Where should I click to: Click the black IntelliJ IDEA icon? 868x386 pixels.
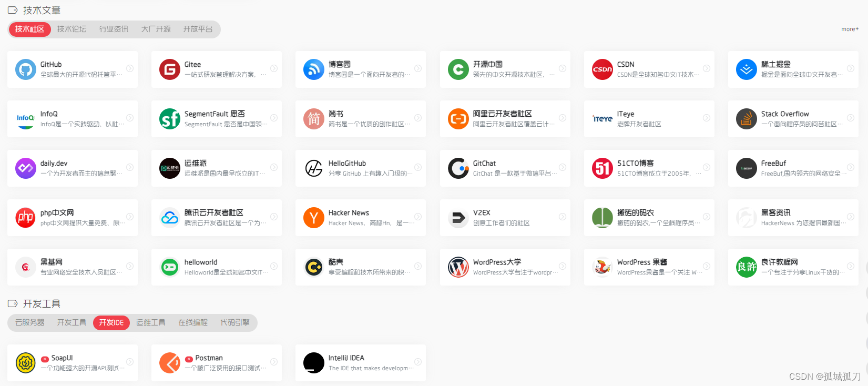click(x=313, y=363)
